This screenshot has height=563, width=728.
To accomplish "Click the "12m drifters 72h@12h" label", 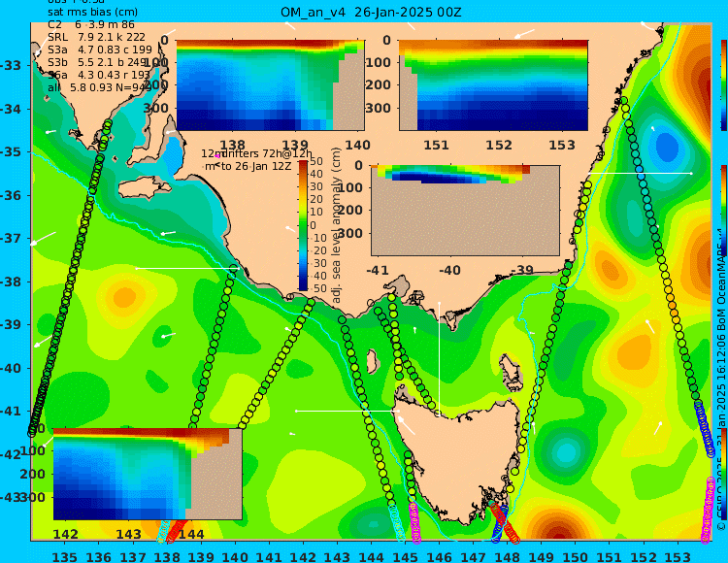I will click(256, 153).
